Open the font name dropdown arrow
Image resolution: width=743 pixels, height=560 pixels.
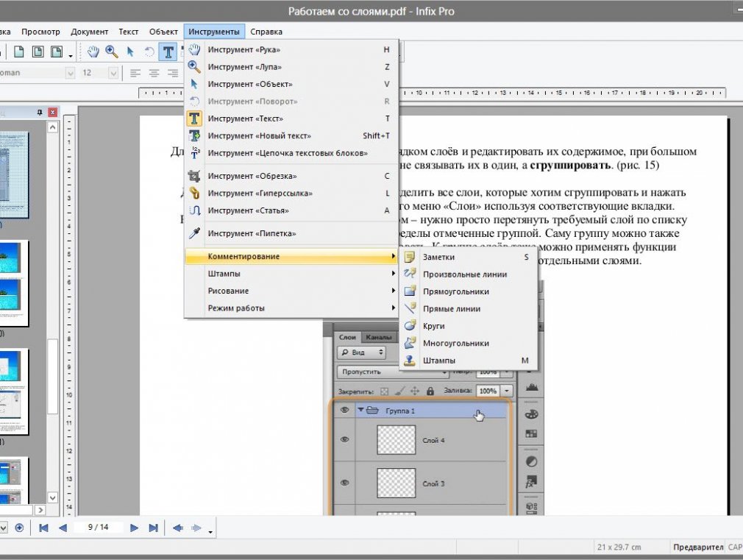[70, 73]
